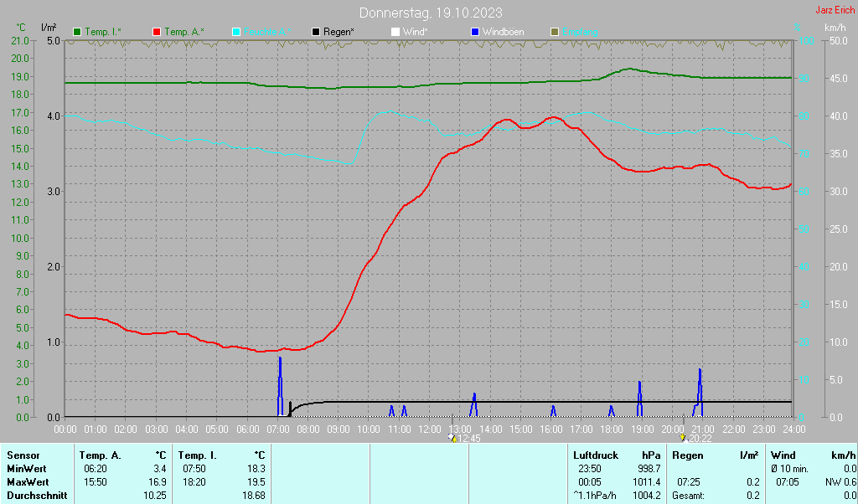858x504 pixels.
Task: Click the sunset marker at 20:22
Action: click(x=684, y=438)
